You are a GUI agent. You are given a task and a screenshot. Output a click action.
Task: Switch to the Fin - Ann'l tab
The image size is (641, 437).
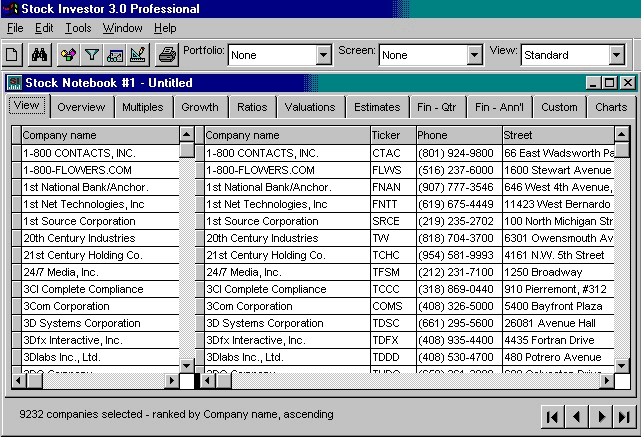[x=499, y=107]
